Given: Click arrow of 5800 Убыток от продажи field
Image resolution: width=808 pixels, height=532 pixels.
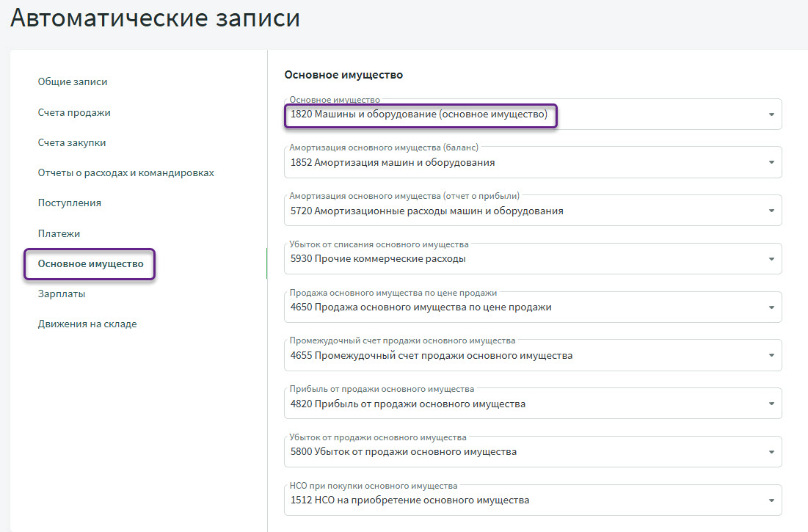Looking at the screenshot, I should click(x=771, y=453).
